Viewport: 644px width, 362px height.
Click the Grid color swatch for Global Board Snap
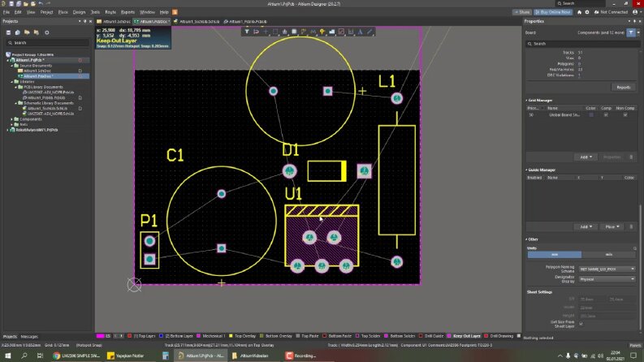[591, 115]
